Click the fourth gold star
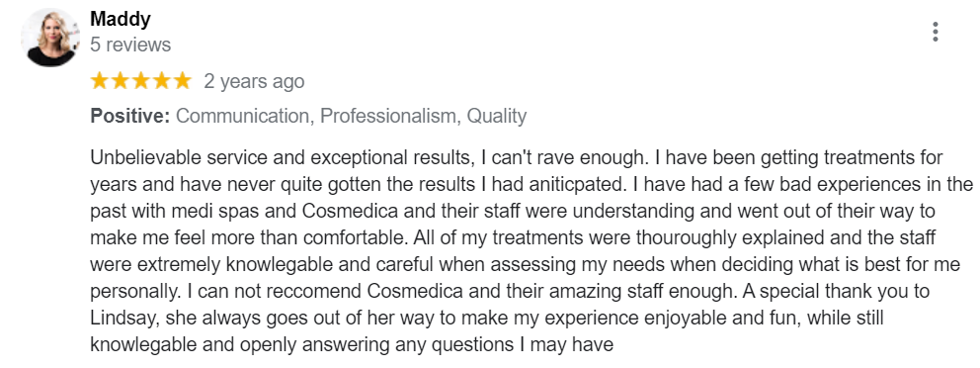 point(161,81)
